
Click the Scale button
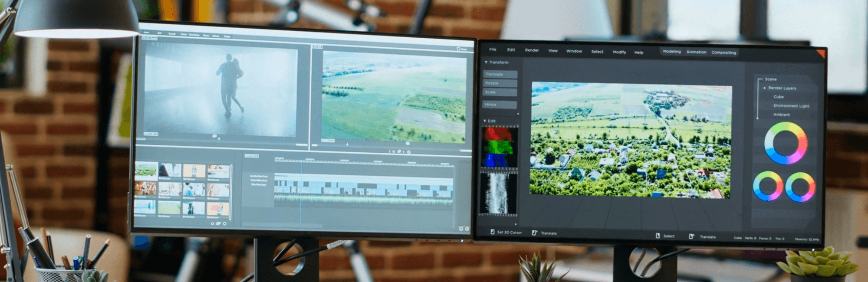click(x=500, y=92)
